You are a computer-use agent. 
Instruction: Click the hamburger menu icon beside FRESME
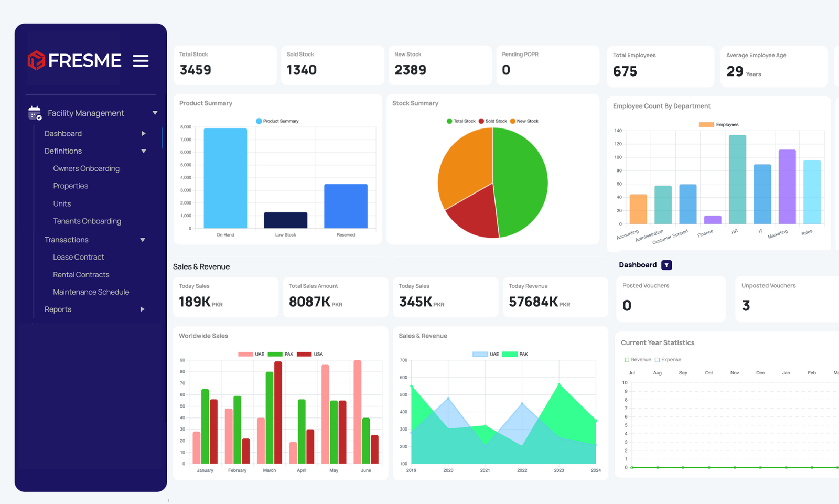pyautogui.click(x=141, y=61)
